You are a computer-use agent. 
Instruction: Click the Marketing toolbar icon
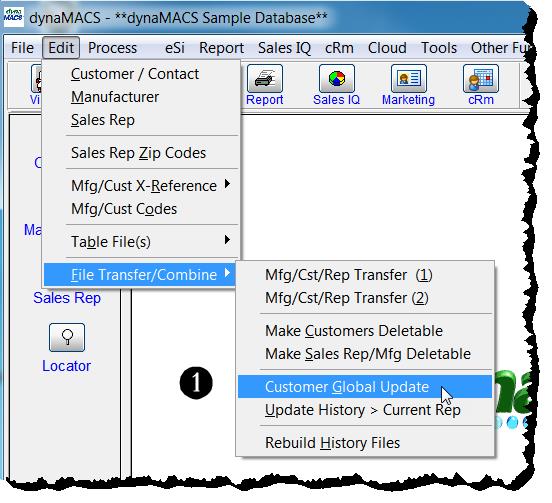pyautogui.click(x=408, y=78)
